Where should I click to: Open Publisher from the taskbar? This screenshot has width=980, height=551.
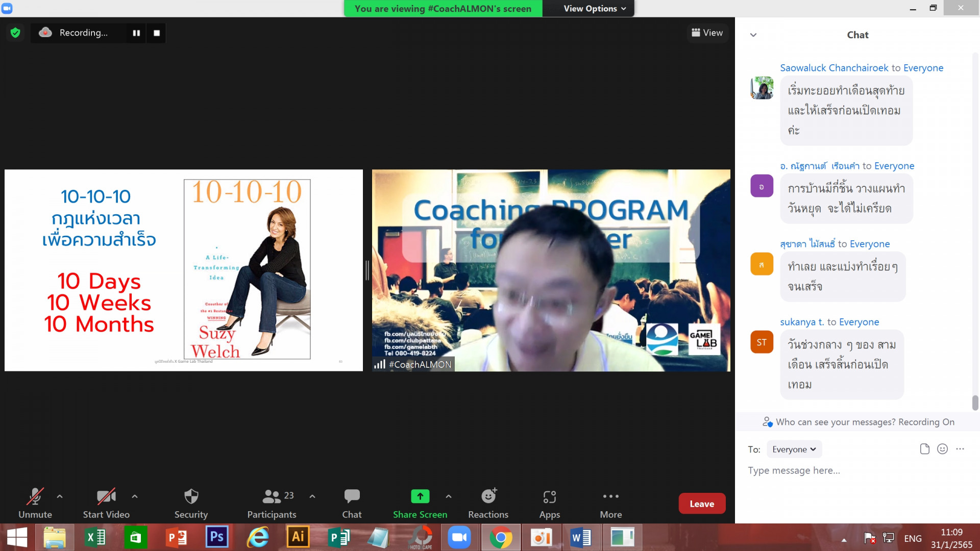tap(338, 537)
